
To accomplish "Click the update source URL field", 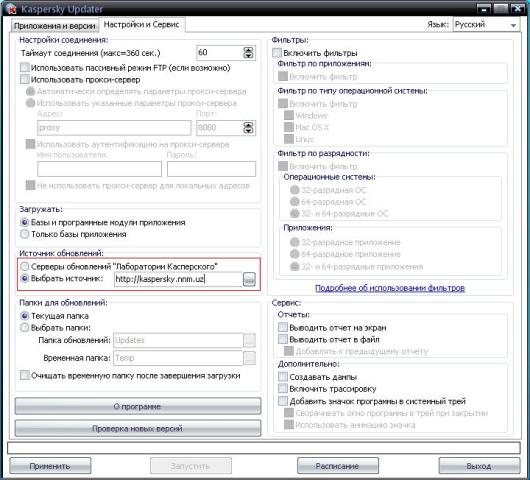I will [x=178, y=279].
